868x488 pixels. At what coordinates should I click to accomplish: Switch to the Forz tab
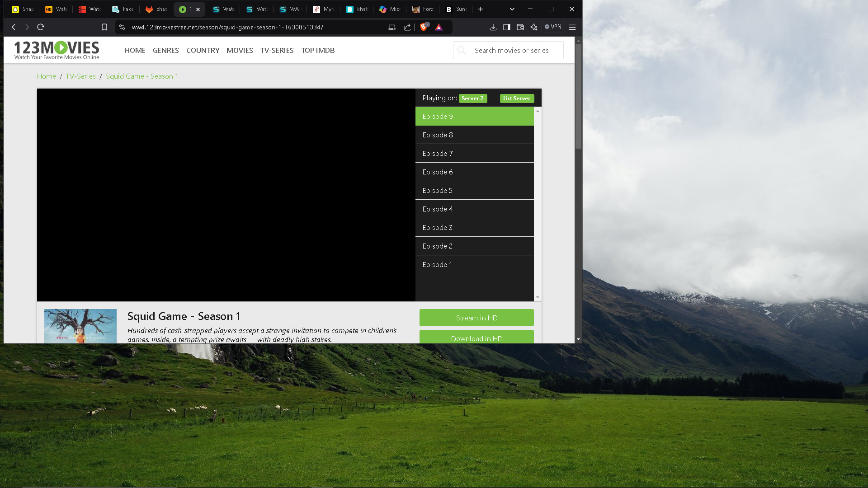[423, 9]
